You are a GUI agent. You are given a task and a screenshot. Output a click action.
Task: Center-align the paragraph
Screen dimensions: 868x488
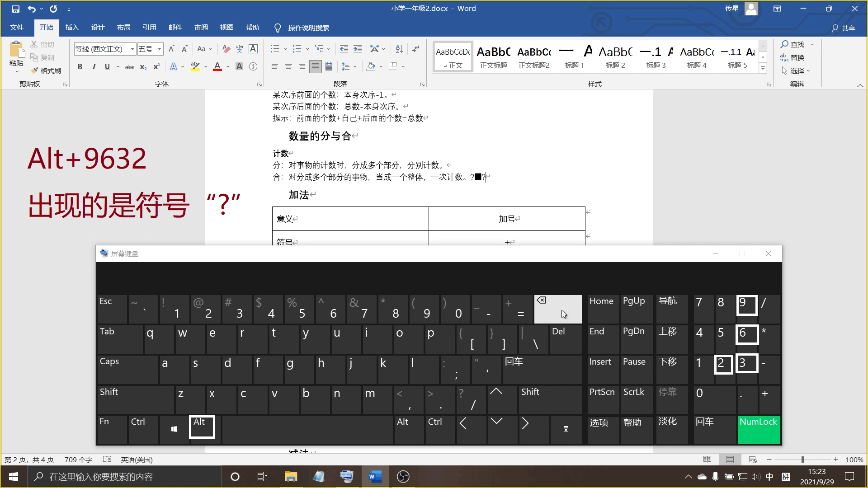[288, 67]
